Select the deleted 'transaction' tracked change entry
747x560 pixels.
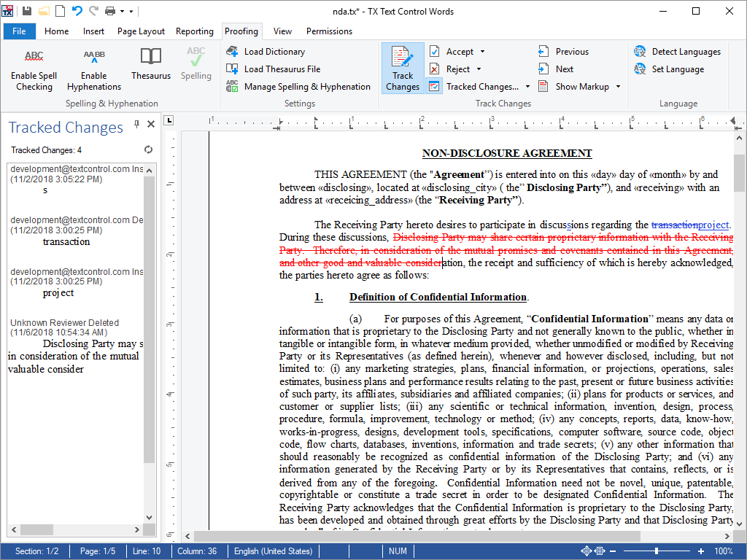coord(66,241)
